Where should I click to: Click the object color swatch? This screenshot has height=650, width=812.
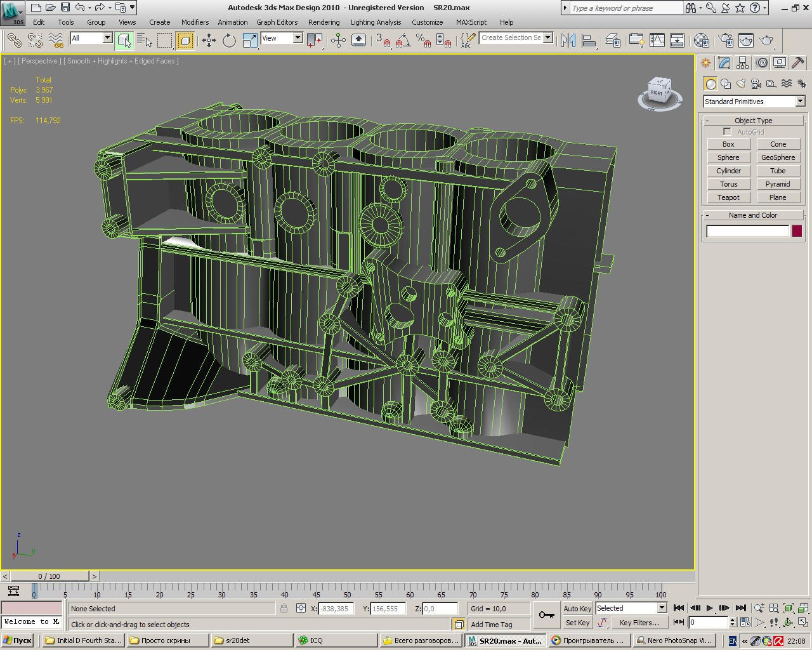click(797, 231)
